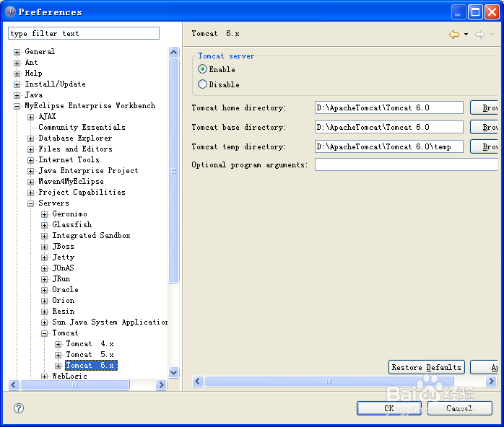This screenshot has width=504, height=427.
Task: Click the help question mark icon
Action: 19,408
